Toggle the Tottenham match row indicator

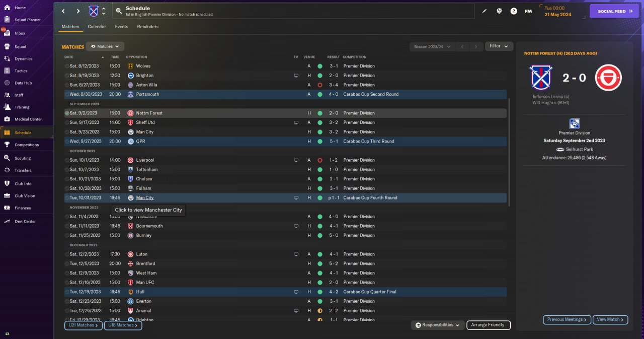point(67,169)
